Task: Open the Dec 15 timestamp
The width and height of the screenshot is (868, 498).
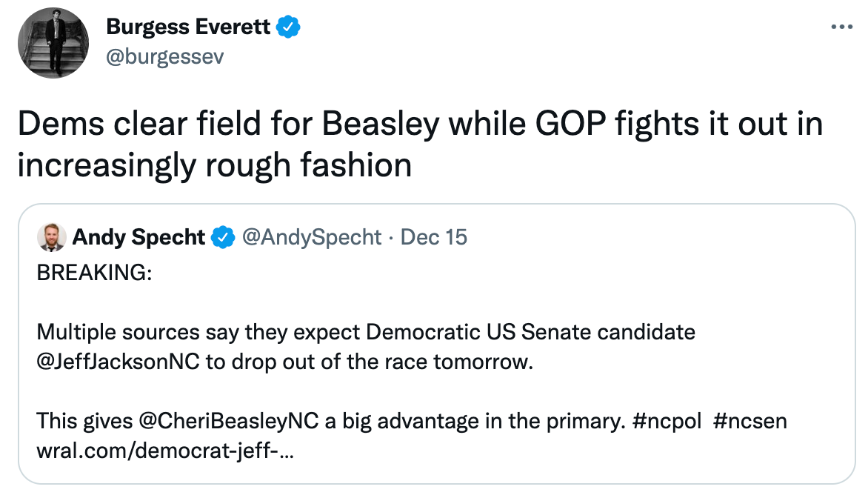Action: (434, 237)
